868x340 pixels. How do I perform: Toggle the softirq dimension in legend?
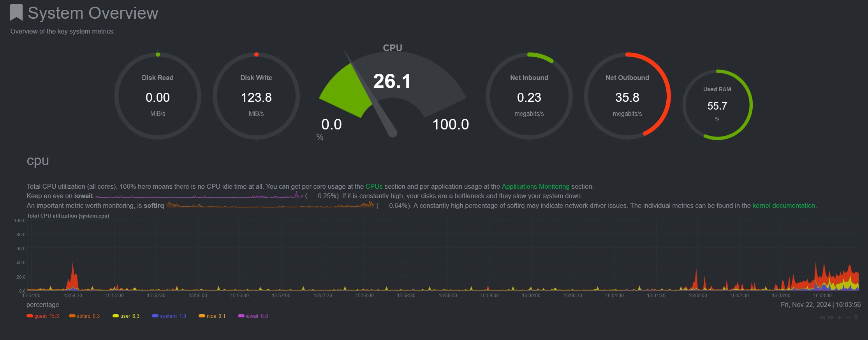(x=83, y=316)
